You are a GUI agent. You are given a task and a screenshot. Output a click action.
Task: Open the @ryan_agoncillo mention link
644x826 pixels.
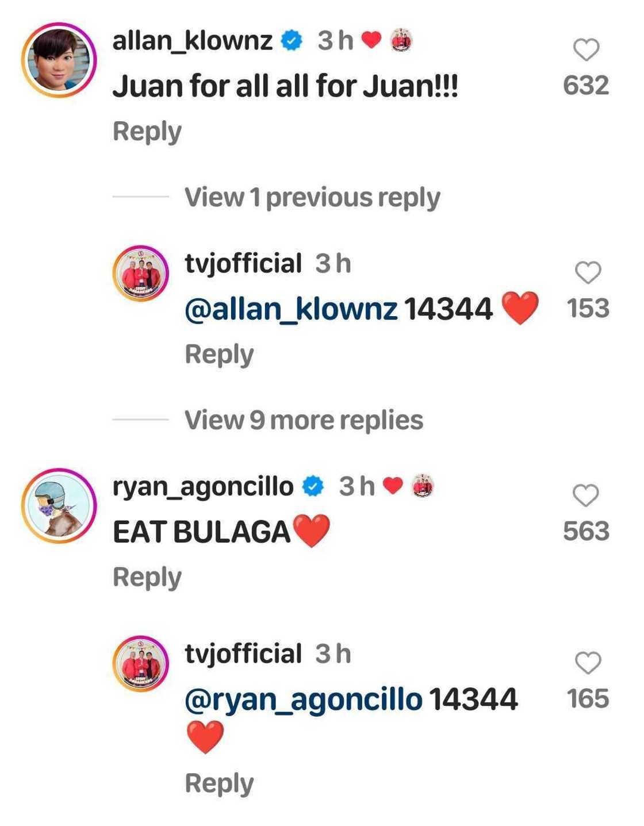(x=304, y=700)
